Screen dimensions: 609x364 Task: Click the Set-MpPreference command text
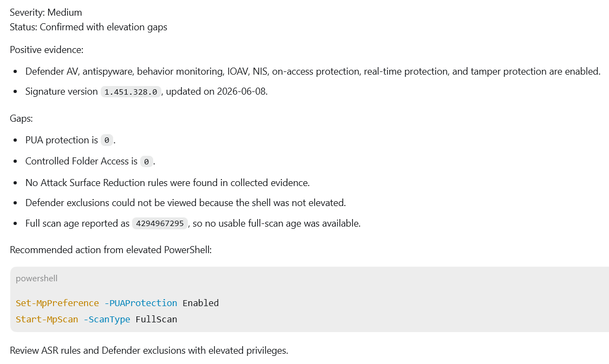click(x=57, y=303)
